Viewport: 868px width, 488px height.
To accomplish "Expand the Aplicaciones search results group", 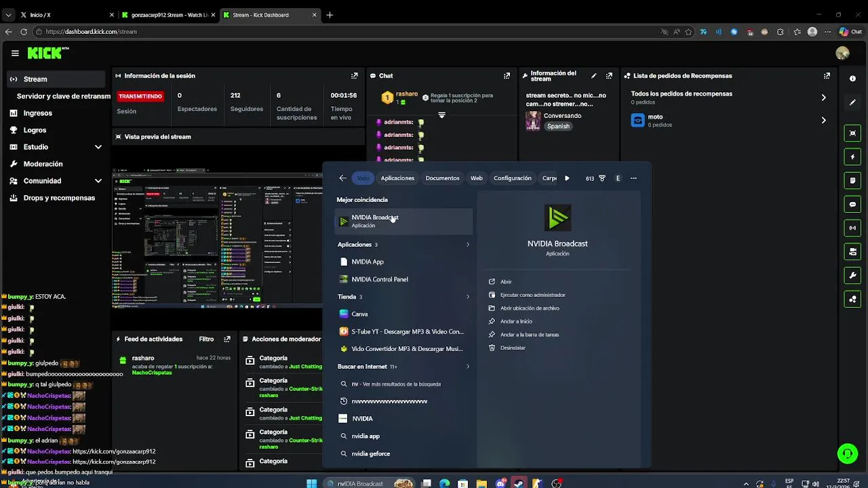I will point(467,245).
